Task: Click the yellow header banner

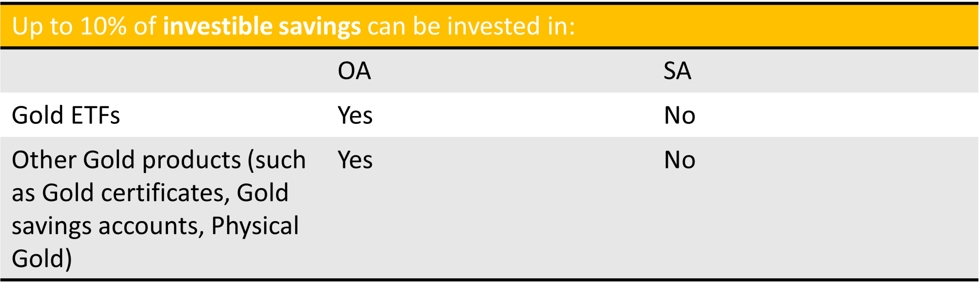Action: 489,26
